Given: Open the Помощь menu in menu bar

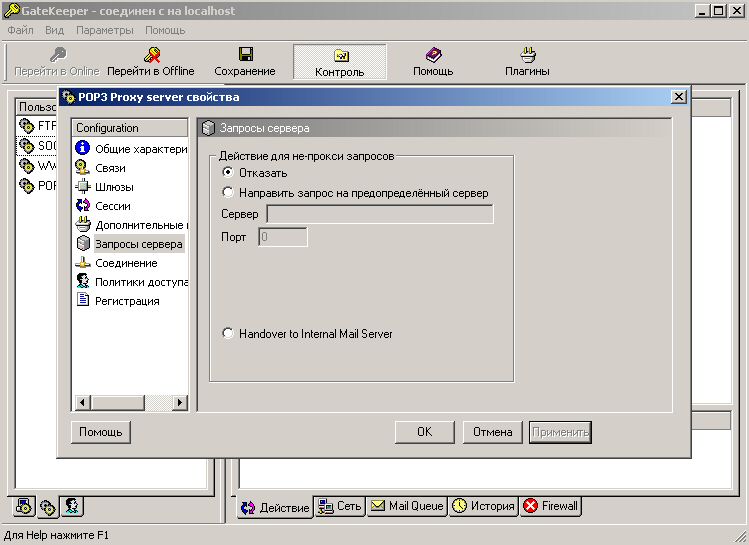Looking at the screenshot, I should [165, 30].
